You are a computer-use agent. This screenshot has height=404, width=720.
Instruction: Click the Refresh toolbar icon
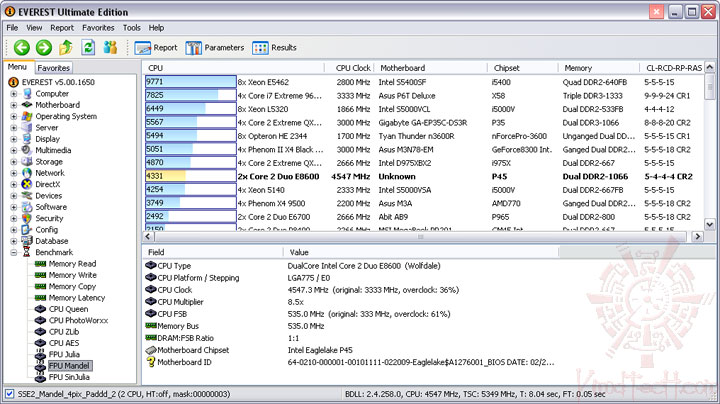click(x=88, y=47)
